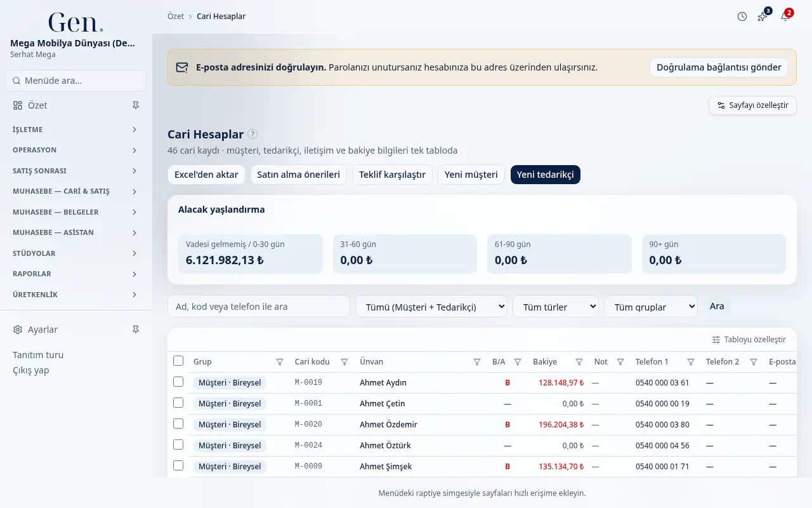Open the Tüm türler dropdown

(556, 307)
